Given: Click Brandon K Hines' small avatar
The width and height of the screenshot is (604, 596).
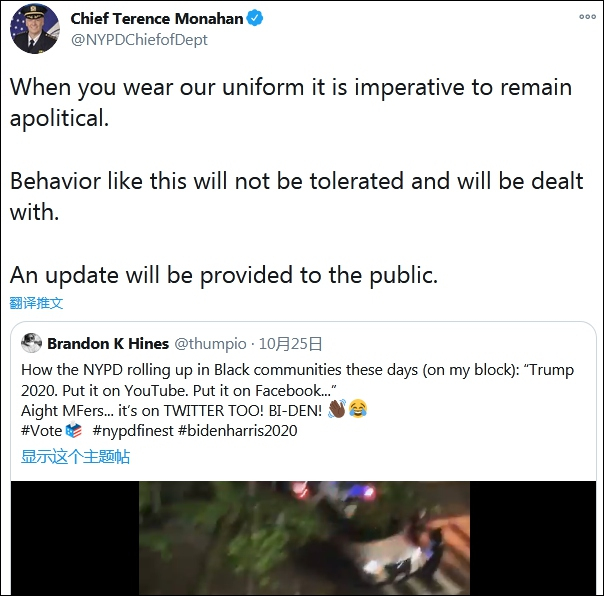Looking at the screenshot, I should coord(31,343).
